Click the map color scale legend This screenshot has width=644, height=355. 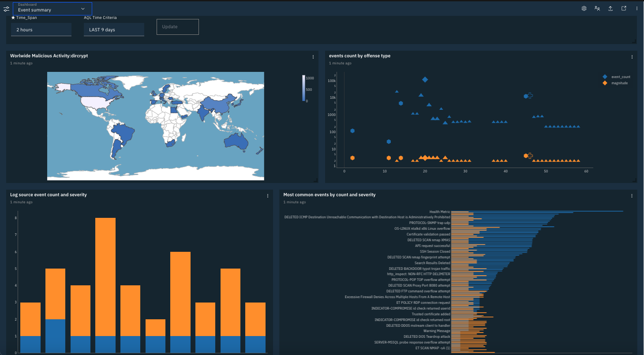pyautogui.click(x=303, y=87)
